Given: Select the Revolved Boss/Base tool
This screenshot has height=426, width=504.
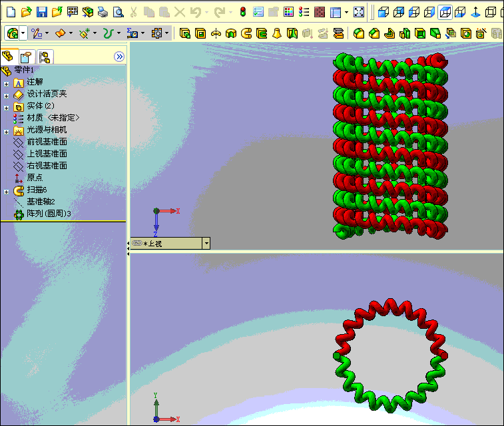Looking at the screenshot, I should (x=216, y=33).
